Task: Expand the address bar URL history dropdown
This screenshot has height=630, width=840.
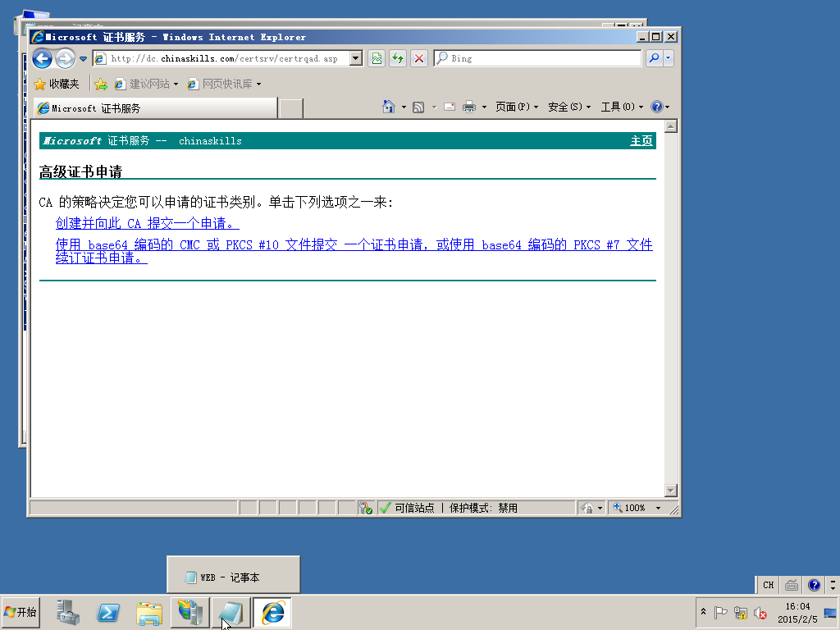Action: (356, 58)
